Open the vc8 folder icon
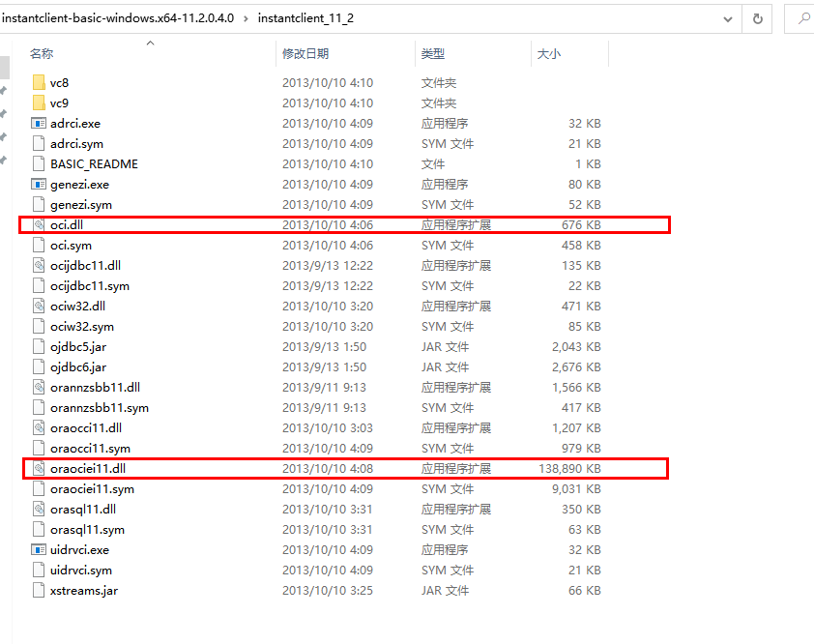The height and width of the screenshot is (644, 814). click(37, 82)
